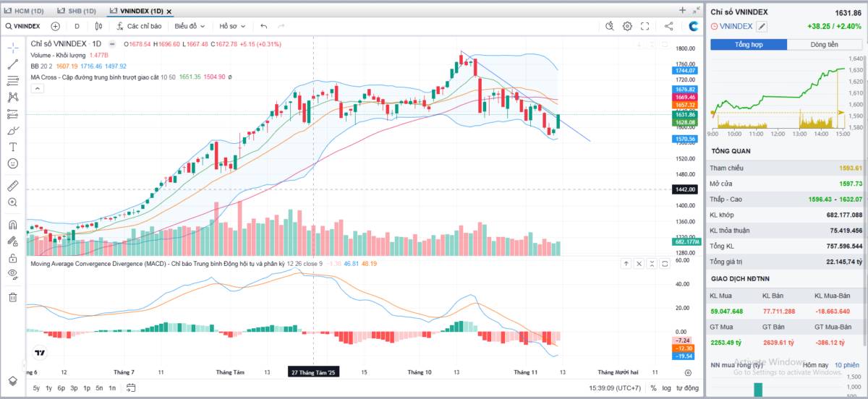Collapse the indicator legend chevron
Image resolution: width=868 pixels, height=399 pixels.
pos(36,89)
